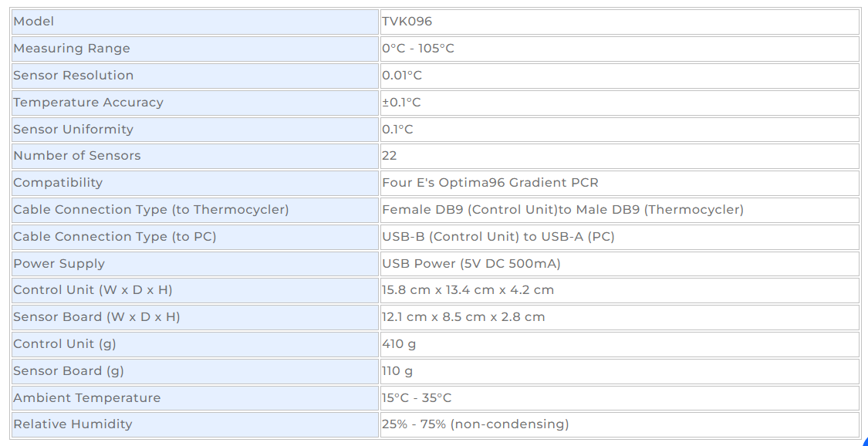The width and height of the screenshot is (868, 446).
Task: Click the 410 g control unit weight
Action: [x=399, y=344]
